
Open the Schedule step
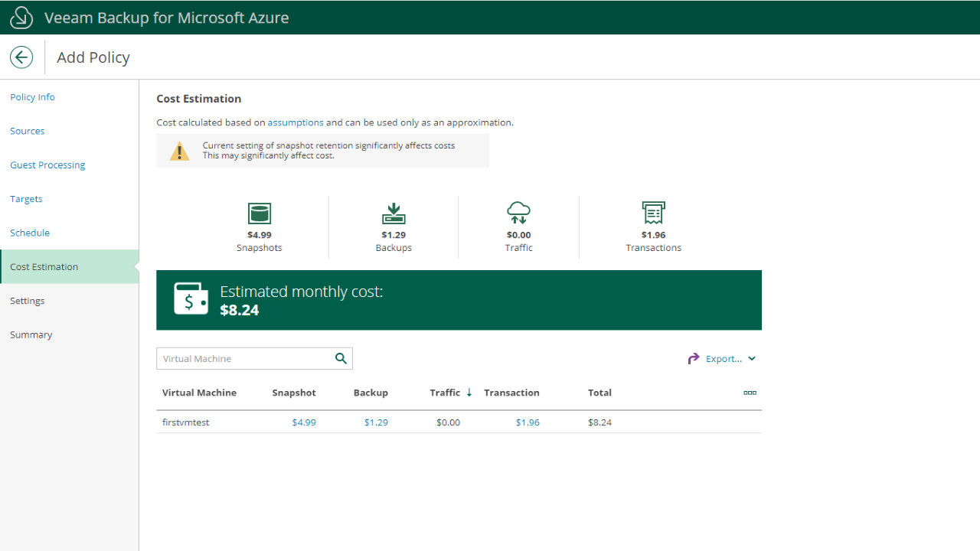pyautogui.click(x=30, y=233)
